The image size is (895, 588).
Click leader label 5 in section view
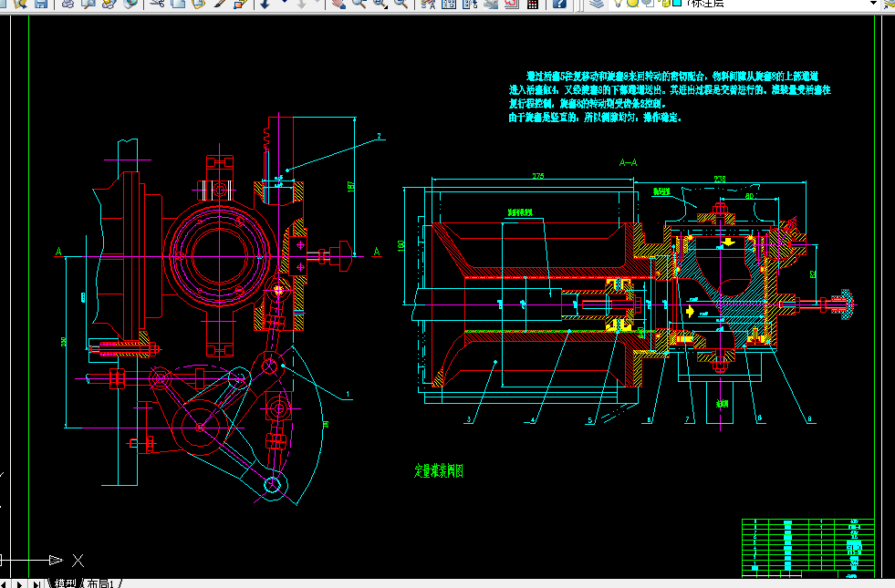click(590, 420)
